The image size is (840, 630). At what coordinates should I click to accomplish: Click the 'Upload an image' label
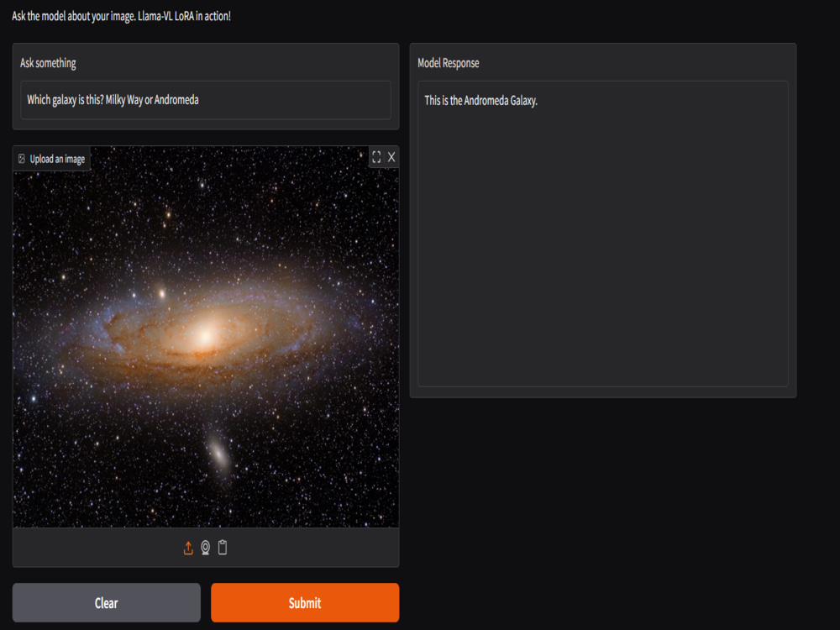57,159
